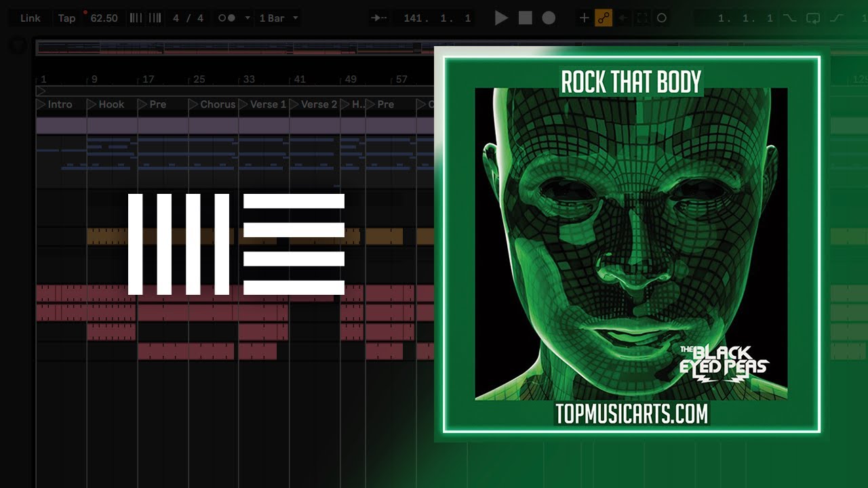Click the Black Eyed Peas album cover
This screenshot has height=488, width=868.
click(631, 244)
